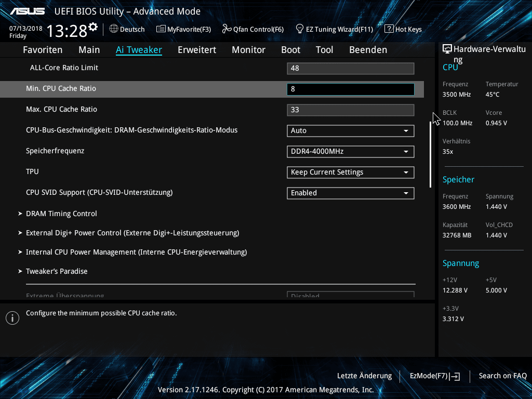
Task: Expand the DRAM Timing Control submenu
Action: [x=61, y=214]
